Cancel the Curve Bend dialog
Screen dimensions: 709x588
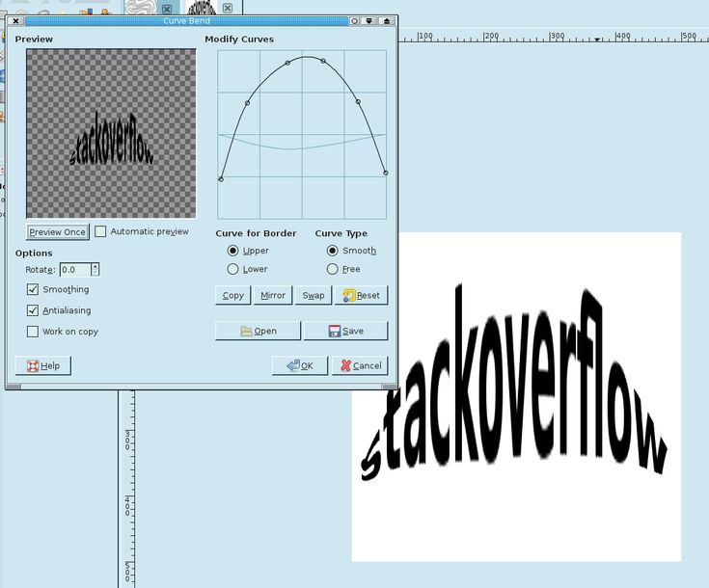point(361,365)
